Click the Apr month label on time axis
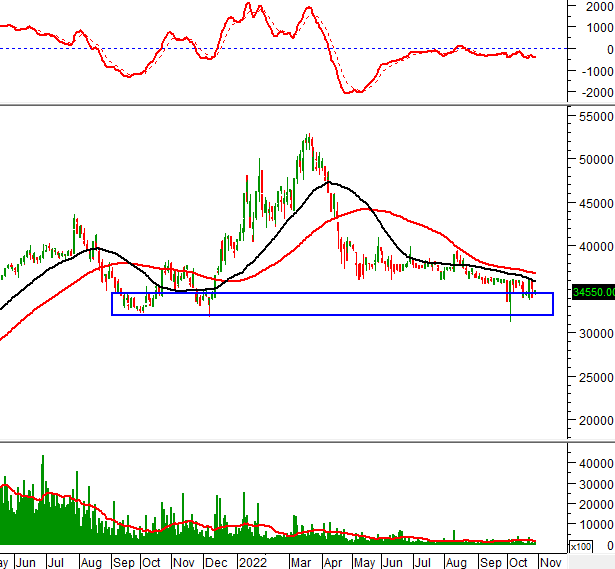The image size is (615, 569). pos(333,562)
